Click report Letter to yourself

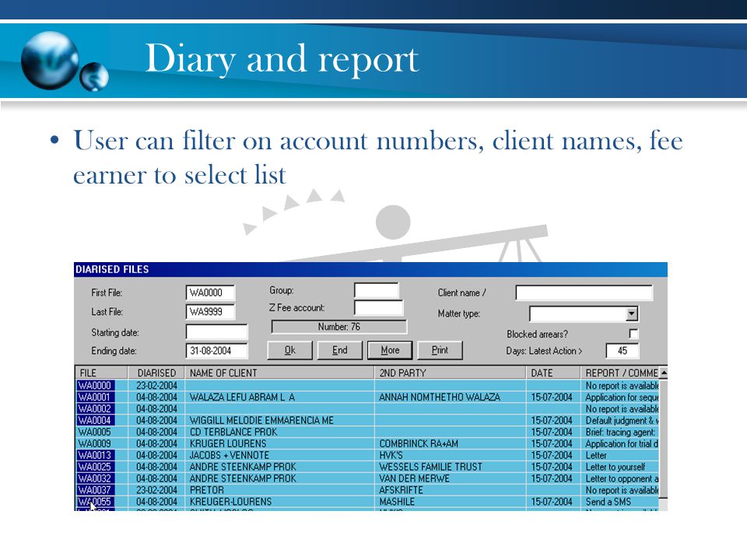click(x=615, y=467)
